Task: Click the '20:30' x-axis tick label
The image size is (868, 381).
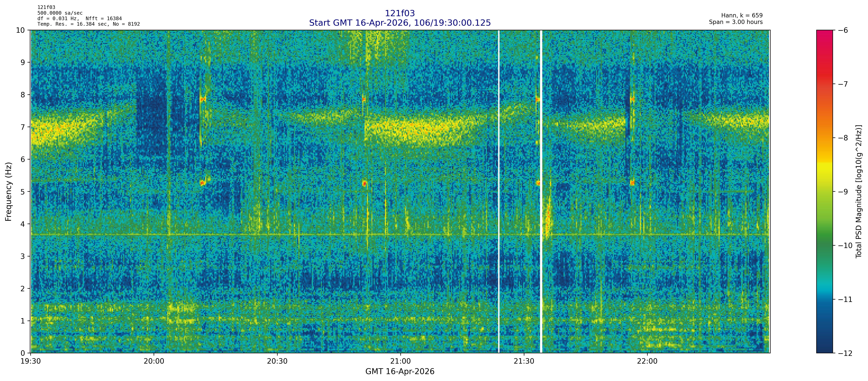Action: coord(277,362)
